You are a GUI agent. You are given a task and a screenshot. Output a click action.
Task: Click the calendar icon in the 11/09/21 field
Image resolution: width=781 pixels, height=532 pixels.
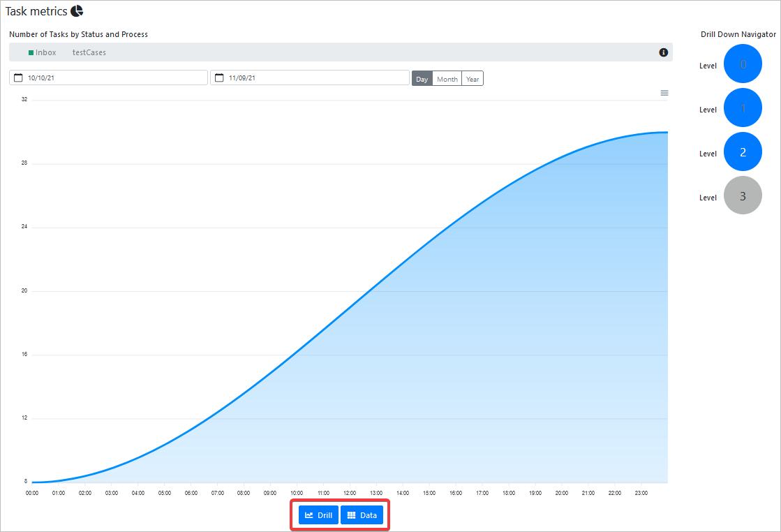219,78
